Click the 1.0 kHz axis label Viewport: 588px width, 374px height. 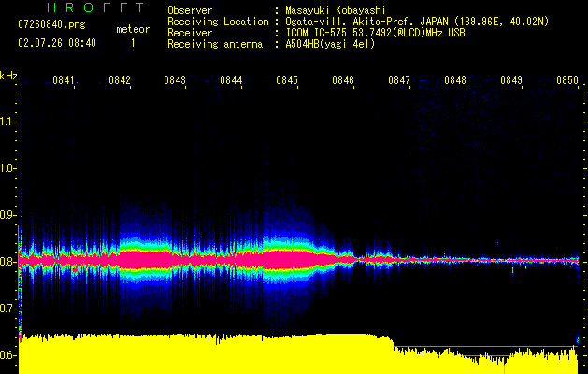(7, 168)
